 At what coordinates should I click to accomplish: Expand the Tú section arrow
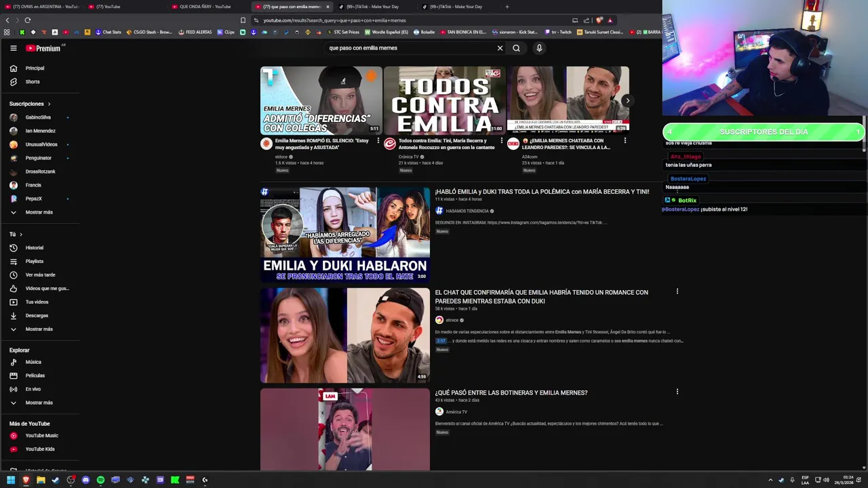tap(20, 234)
